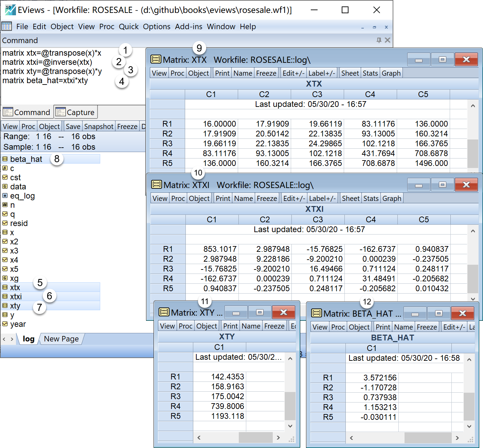Click the pin icon on Command pane
The height and width of the screenshot is (448, 483).
379,40
